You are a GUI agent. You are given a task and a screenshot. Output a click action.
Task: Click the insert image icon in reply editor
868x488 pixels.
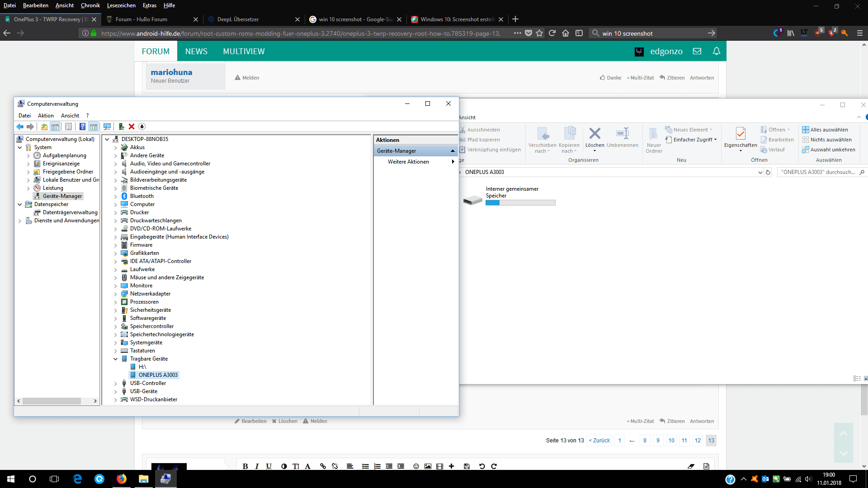428,466
